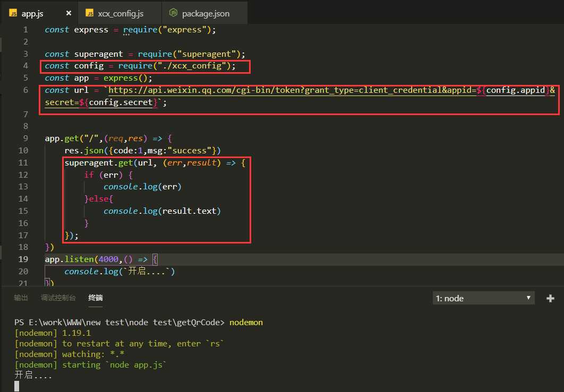The width and height of the screenshot is (564, 392).
Task: Open the package.json tab
Action: click(205, 13)
